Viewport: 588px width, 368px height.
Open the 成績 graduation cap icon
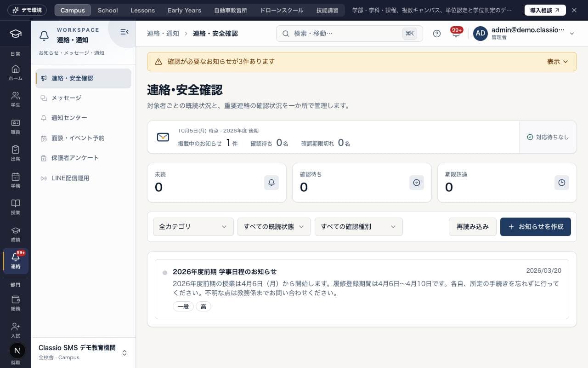(x=16, y=234)
